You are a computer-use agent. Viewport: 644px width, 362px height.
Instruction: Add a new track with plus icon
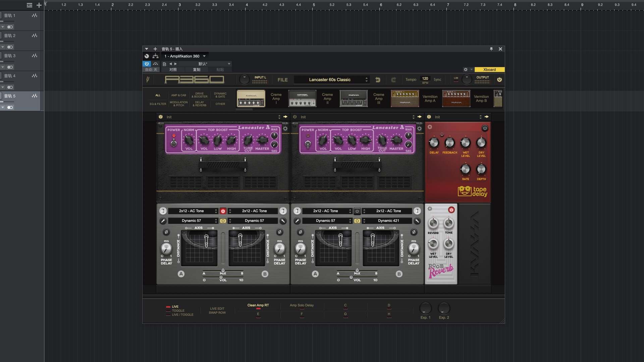39,5
